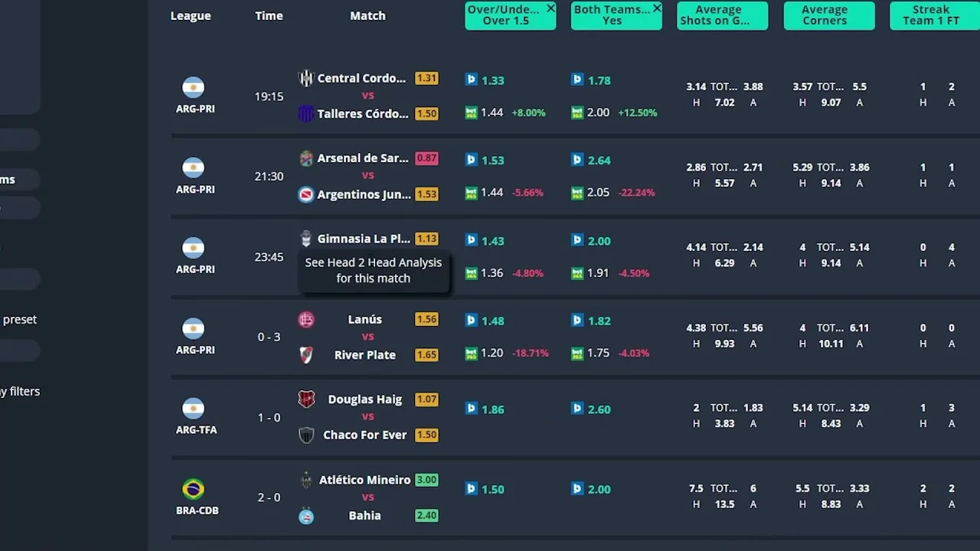Click the Brazil flag above BRA-CDB

coord(193,489)
